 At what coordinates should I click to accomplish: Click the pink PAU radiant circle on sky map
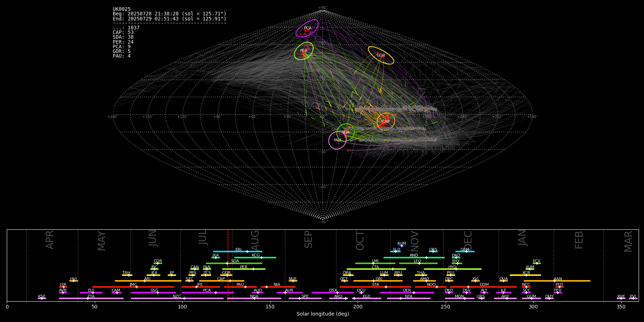click(337, 140)
